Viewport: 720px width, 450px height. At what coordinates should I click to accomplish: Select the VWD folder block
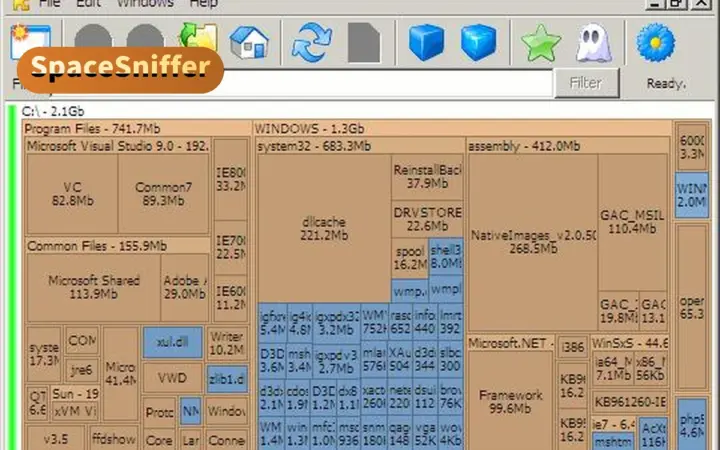click(x=172, y=378)
